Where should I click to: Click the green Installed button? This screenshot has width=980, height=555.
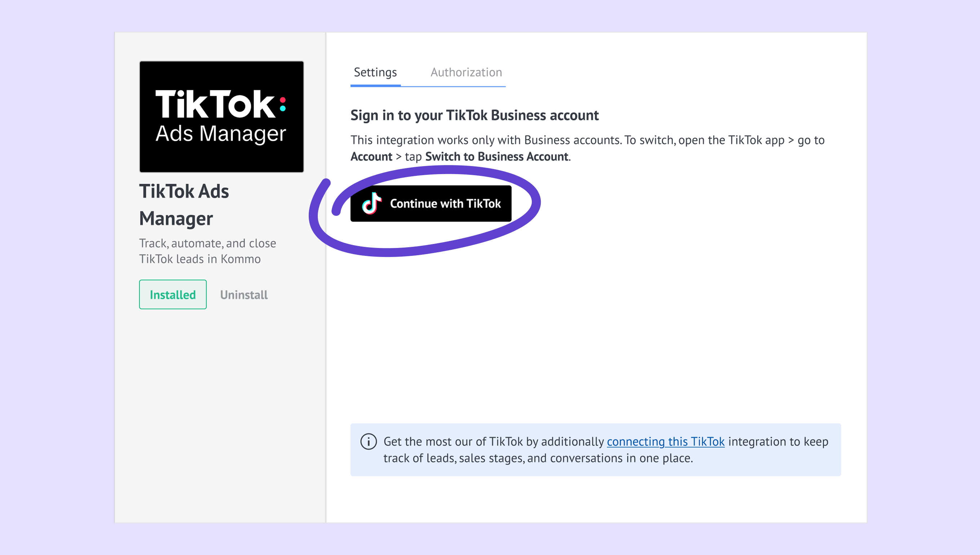(173, 295)
